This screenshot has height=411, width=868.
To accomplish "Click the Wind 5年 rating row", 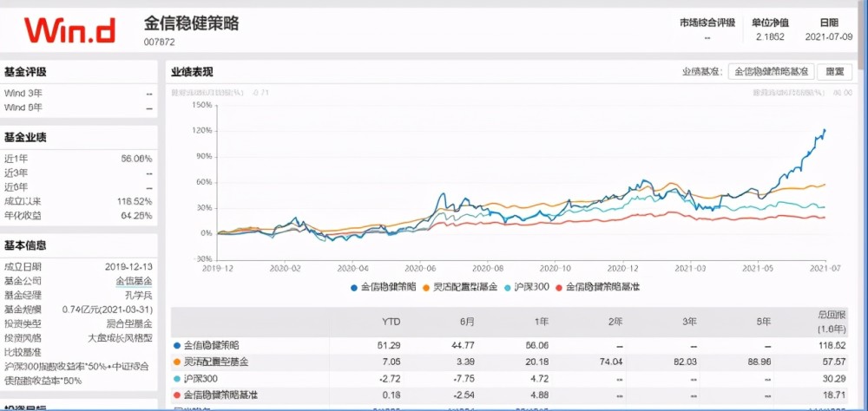I will pos(78,108).
